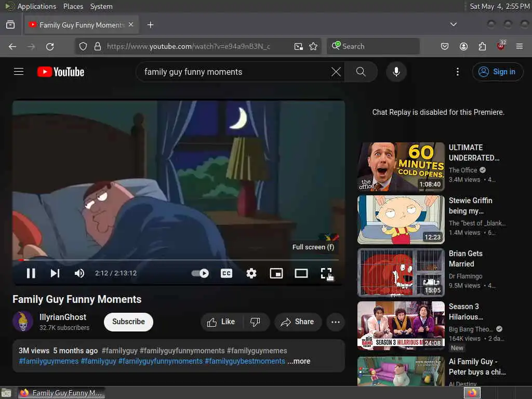The height and width of the screenshot is (399, 532).
Task: Click the Sign in button
Action: pyautogui.click(x=497, y=72)
